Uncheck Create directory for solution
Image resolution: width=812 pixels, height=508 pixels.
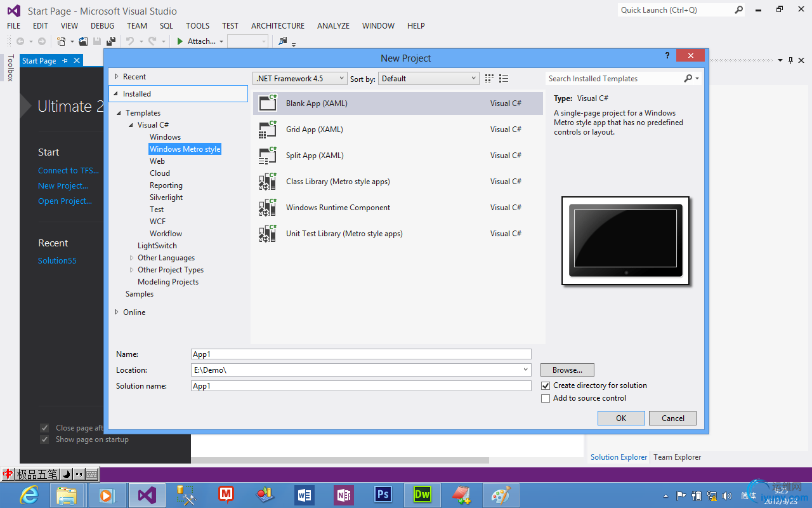click(546, 385)
